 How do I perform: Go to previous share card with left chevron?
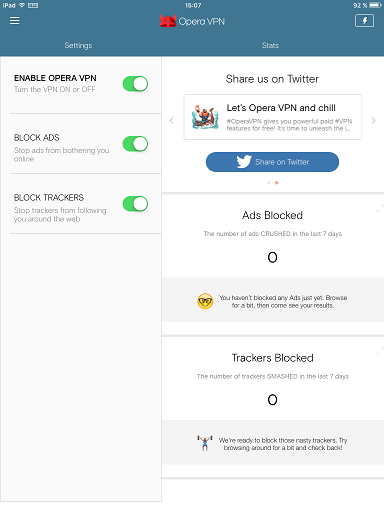pyautogui.click(x=171, y=120)
